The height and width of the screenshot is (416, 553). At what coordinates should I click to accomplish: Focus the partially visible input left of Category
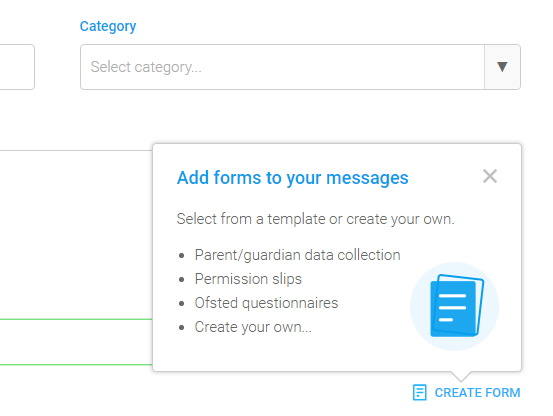coord(17,67)
